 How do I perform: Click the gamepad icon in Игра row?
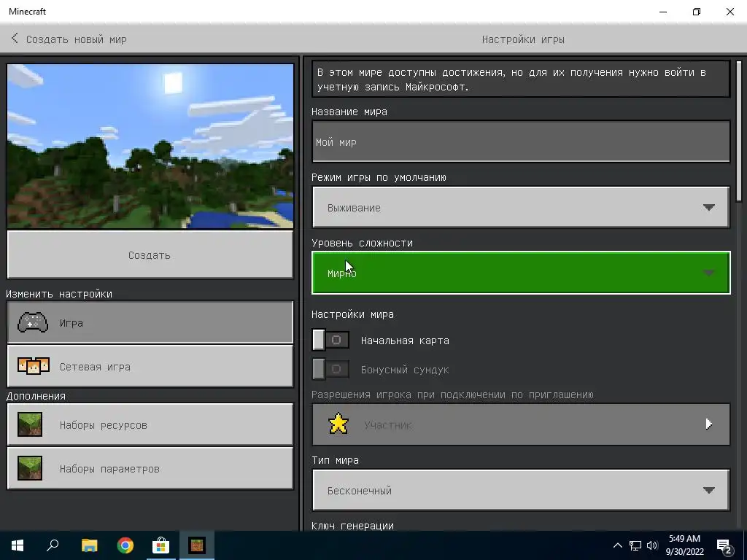[33, 322]
